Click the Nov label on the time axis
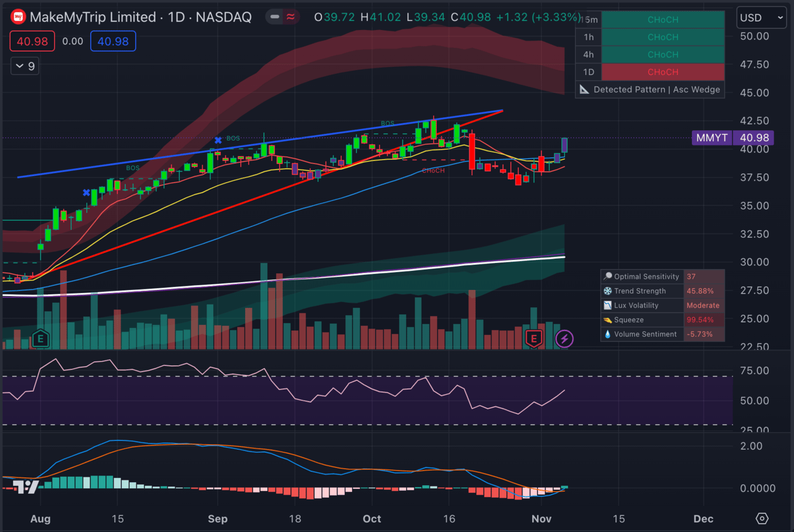 coord(541,518)
